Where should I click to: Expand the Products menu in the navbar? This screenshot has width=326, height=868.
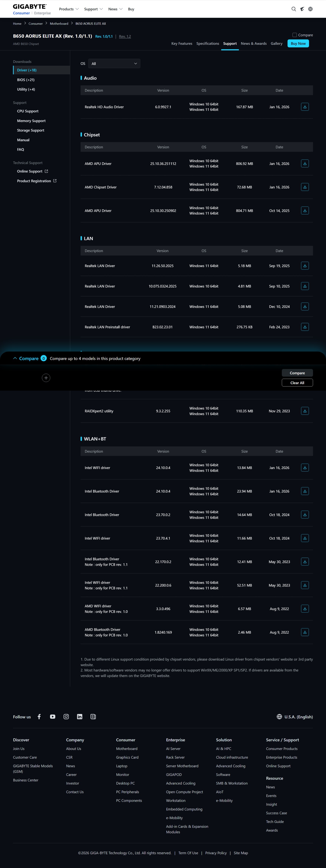[x=69, y=9]
